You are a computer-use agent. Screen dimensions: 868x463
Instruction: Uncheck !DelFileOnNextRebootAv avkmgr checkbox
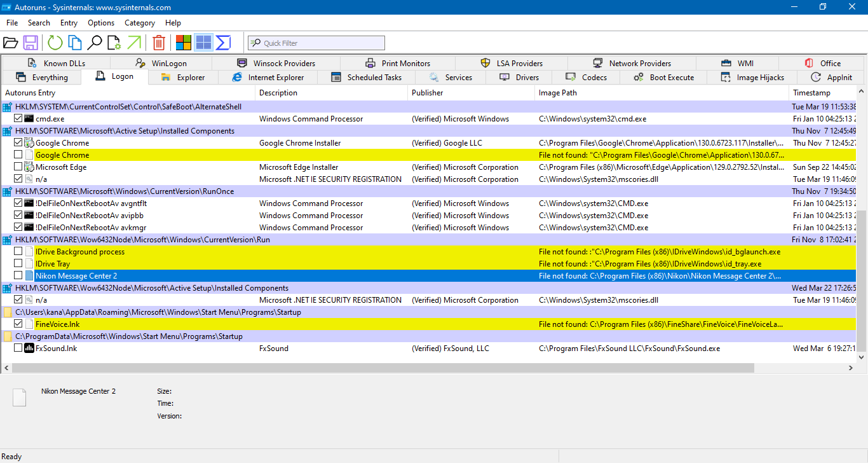tap(18, 227)
